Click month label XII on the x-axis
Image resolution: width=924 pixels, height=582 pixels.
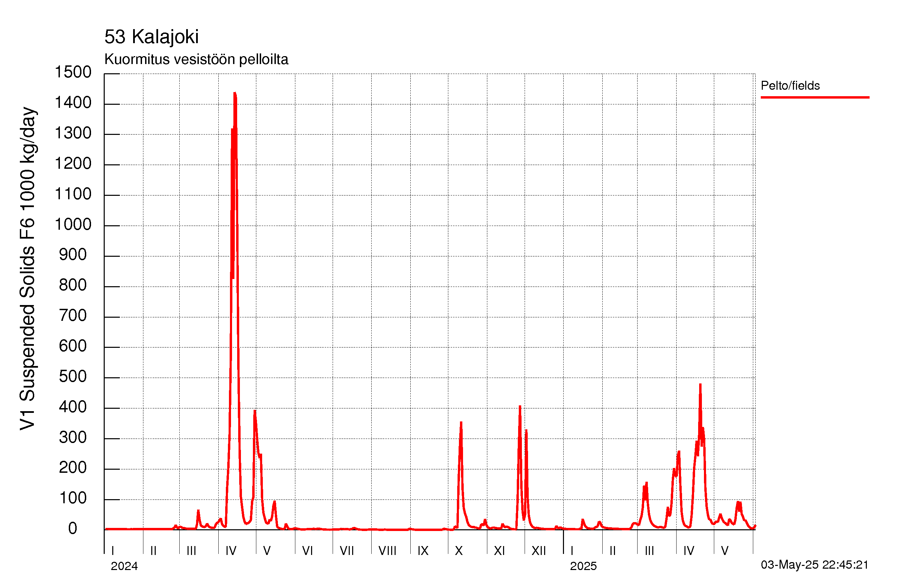[x=539, y=551]
